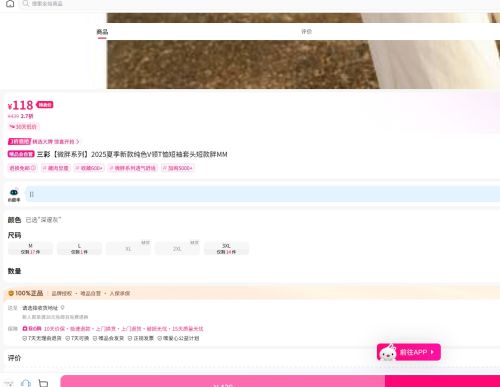Select size L option

pyautogui.click(x=79, y=249)
